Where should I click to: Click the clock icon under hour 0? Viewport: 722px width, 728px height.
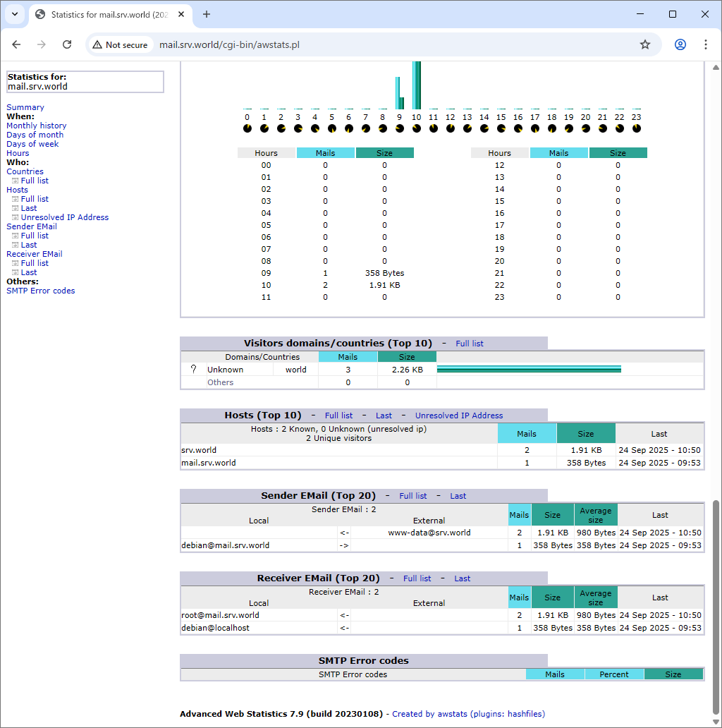247,128
